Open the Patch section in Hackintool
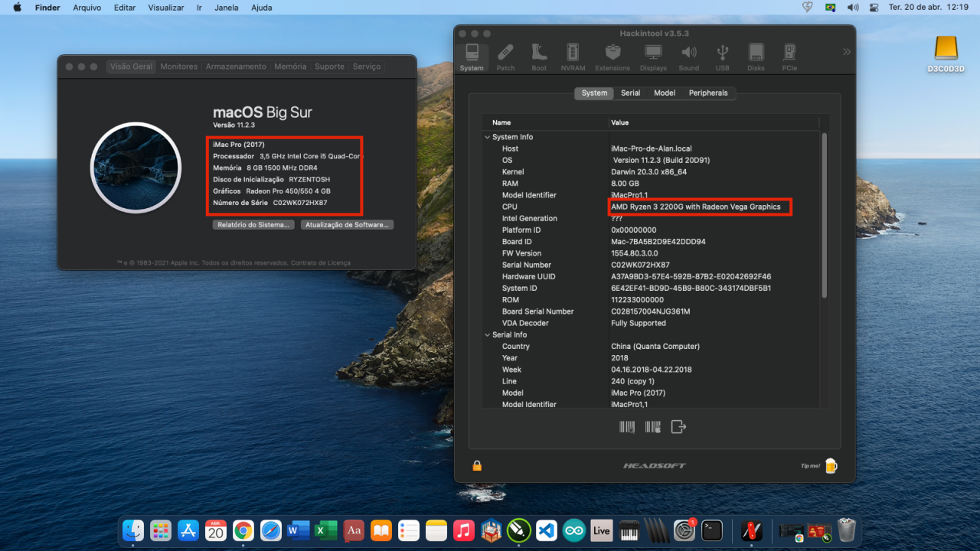The height and width of the screenshot is (551, 980). [x=505, y=57]
